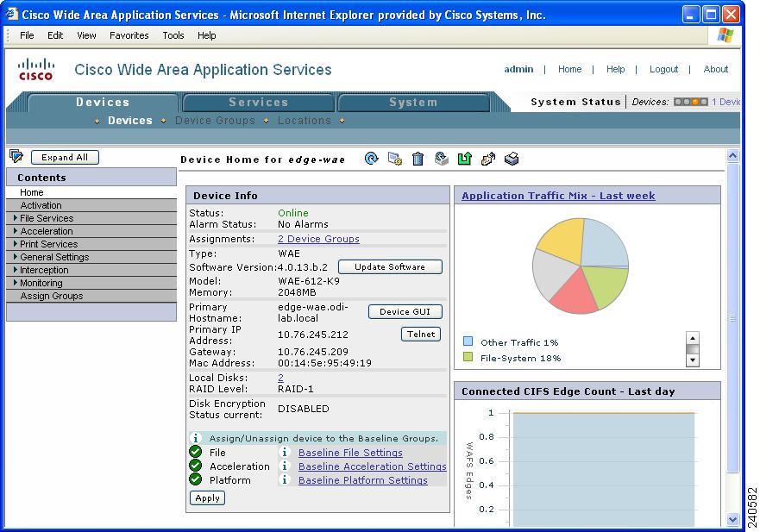Click the Local Disks count link

point(280,378)
